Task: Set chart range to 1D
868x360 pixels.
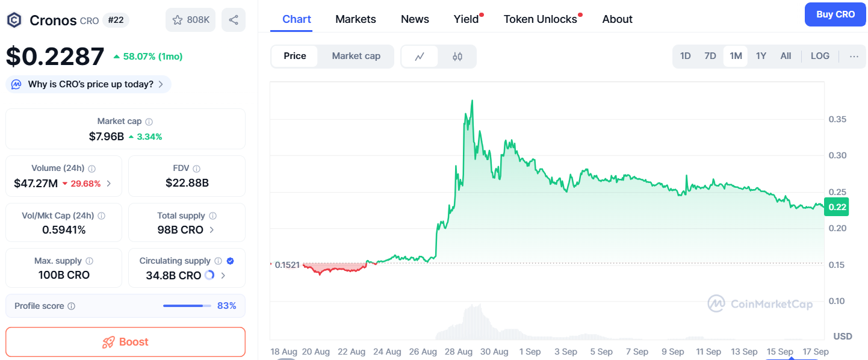Action: tap(685, 56)
